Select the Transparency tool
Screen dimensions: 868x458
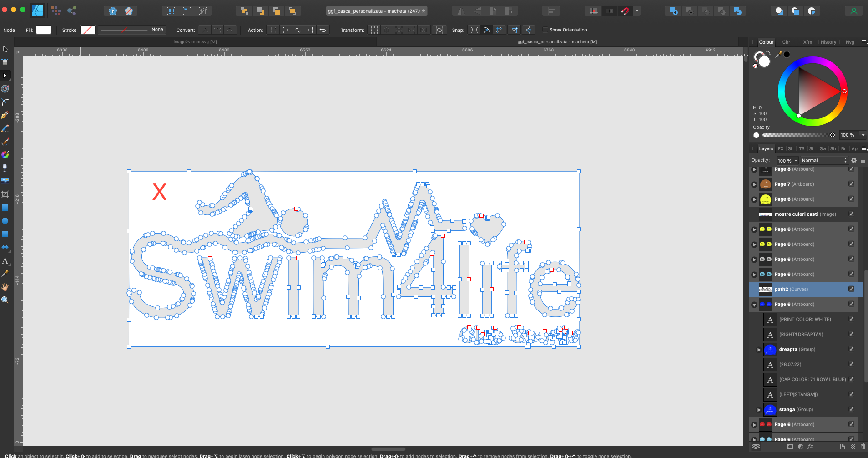[x=5, y=168]
